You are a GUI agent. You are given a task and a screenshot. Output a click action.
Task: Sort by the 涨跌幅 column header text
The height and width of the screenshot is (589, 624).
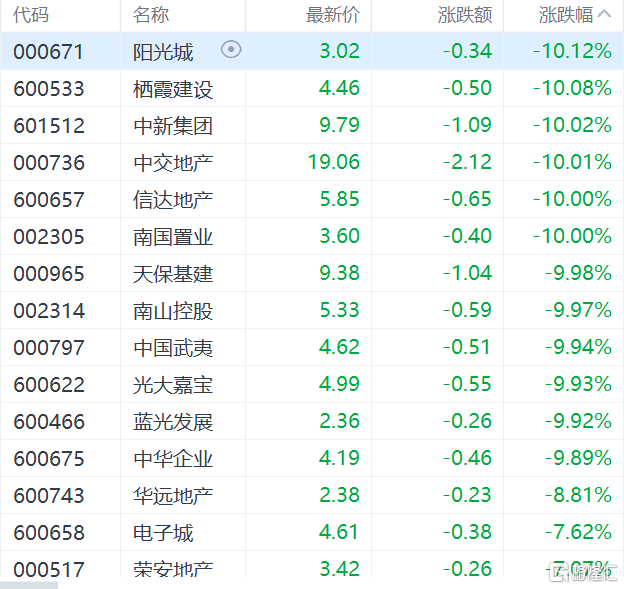point(566,15)
